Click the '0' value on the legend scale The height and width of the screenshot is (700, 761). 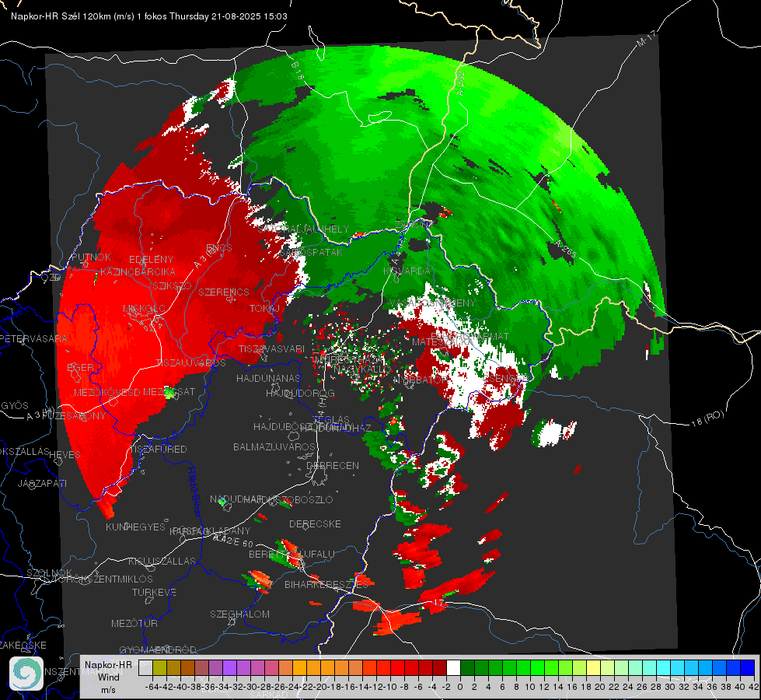[x=460, y=687]
